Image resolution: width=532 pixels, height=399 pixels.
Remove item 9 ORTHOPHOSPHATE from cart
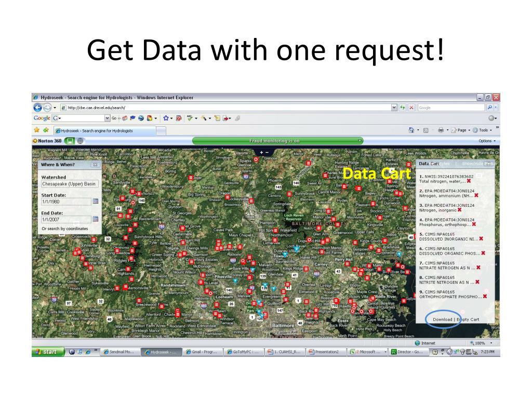485,297
